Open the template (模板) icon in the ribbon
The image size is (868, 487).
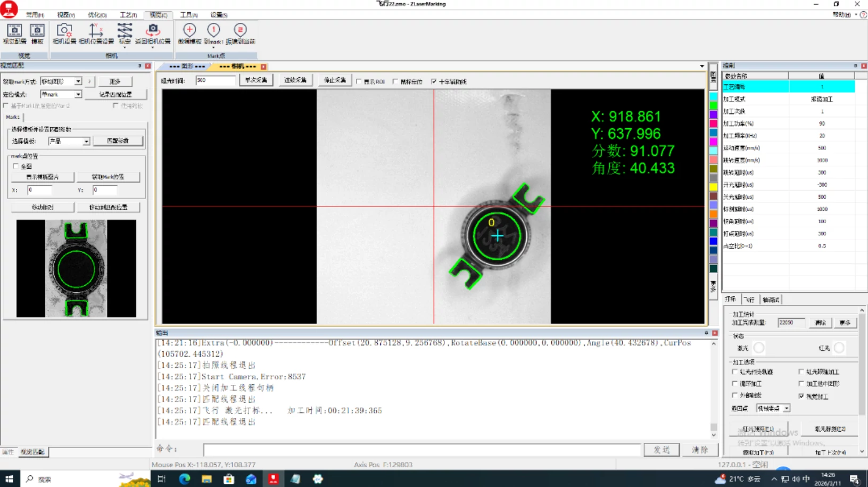[x=37, y=34]
